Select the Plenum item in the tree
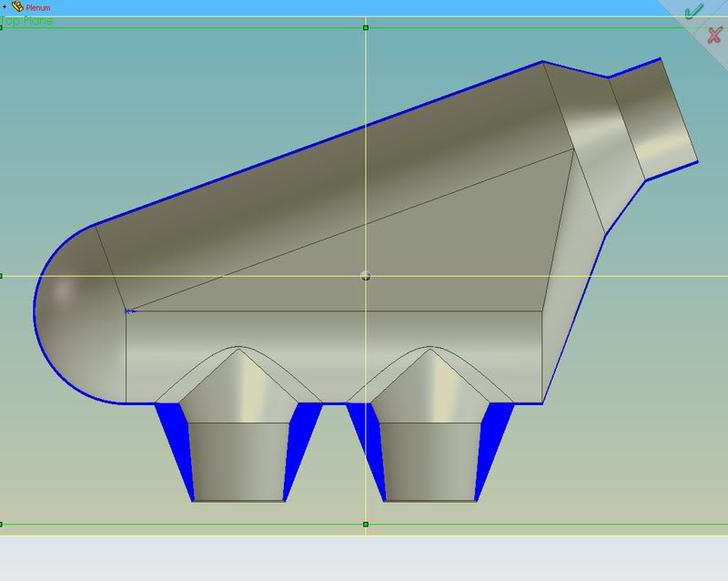The image size is (728, 581). 40,7
